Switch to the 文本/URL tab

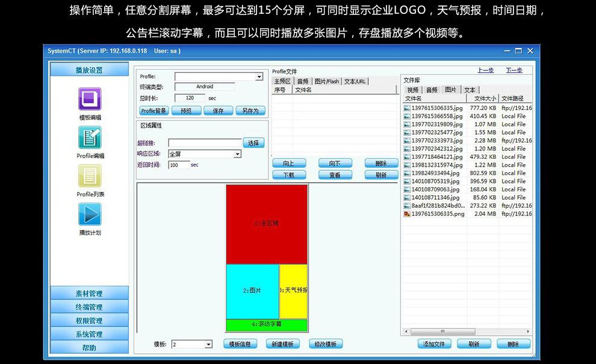(x=355, y=81)
